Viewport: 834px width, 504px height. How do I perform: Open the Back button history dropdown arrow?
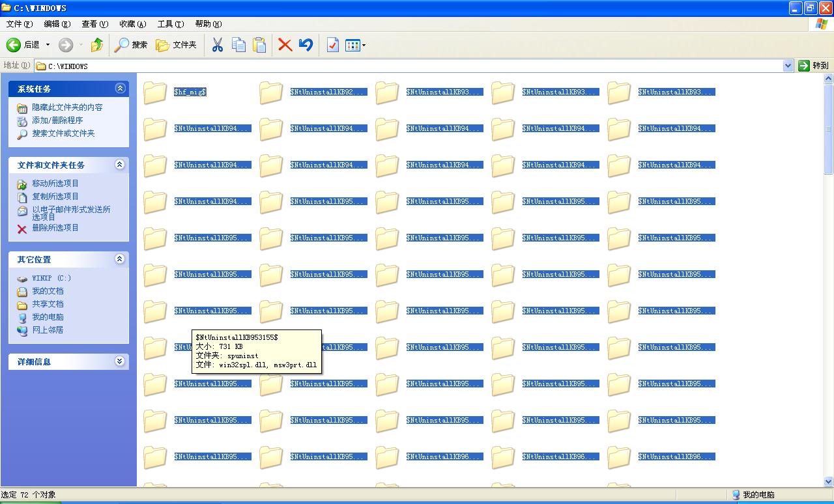pos(48,45)
